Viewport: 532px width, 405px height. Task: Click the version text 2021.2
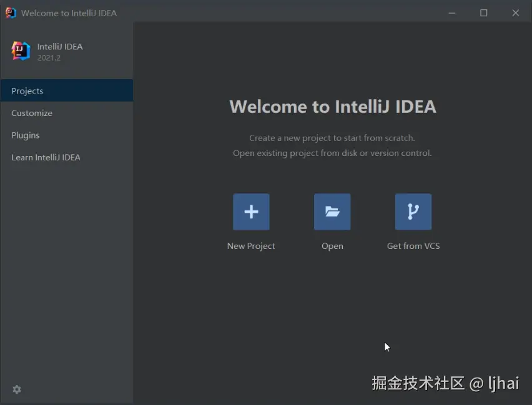[49, 58]
